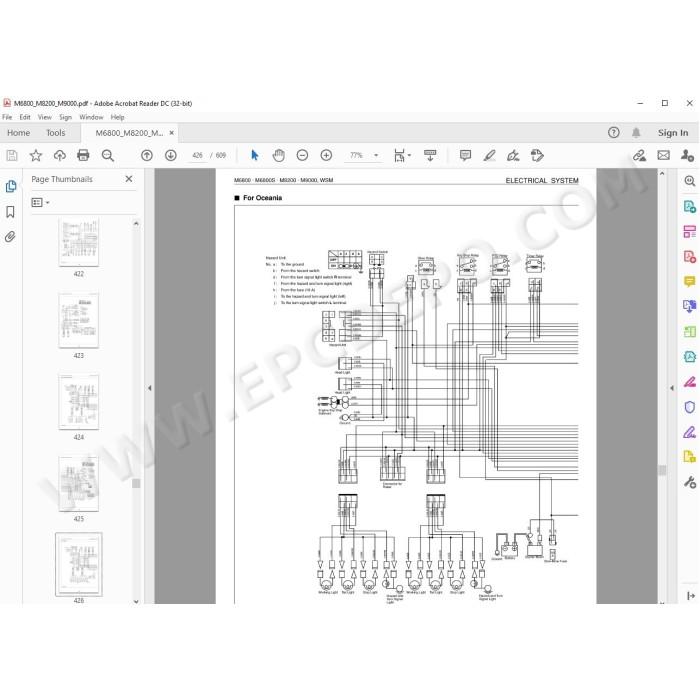Screen dimensions: 700x700
Task: Open the Attachments paperclip panel
Action: (x=10, y=237)
